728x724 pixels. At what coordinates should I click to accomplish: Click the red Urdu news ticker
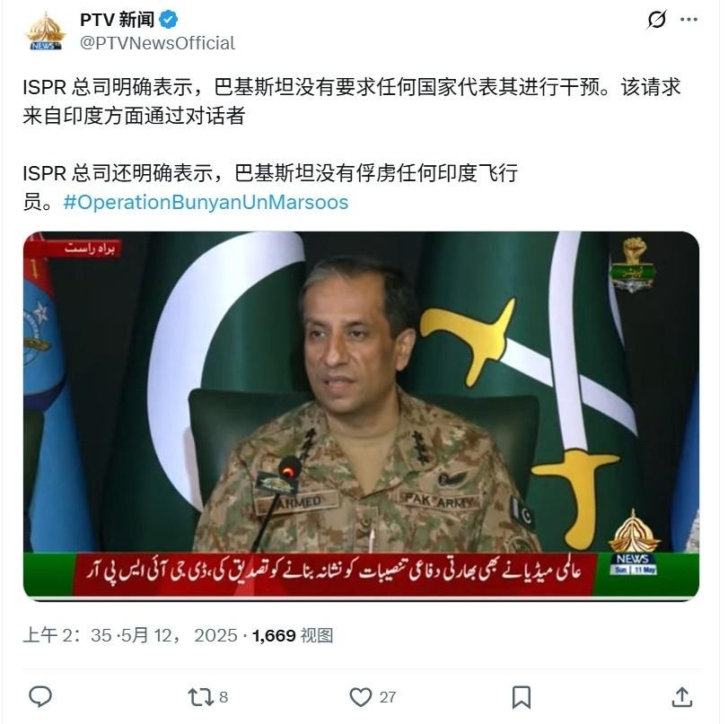tap(333, 573)
